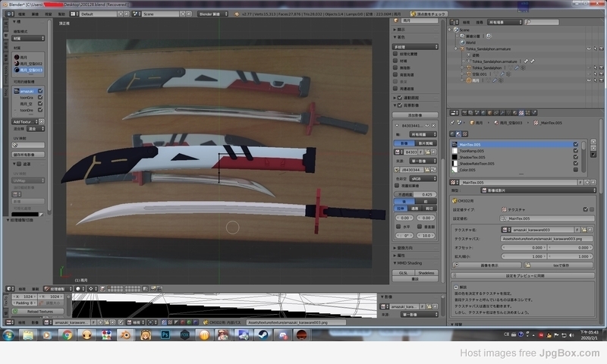Open the Scene browser icon in header
The width and height of the screenshot is (607, 364).
pyautogui.click(x=137, y=14)
